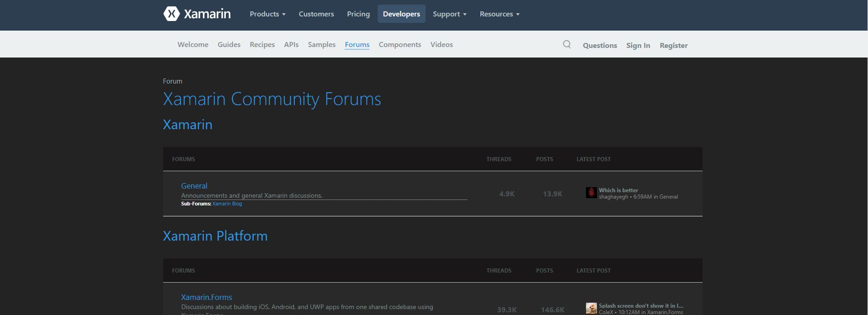
Task: Open the Xamarin Community Forums heading link
Action: tap(272, 99)
